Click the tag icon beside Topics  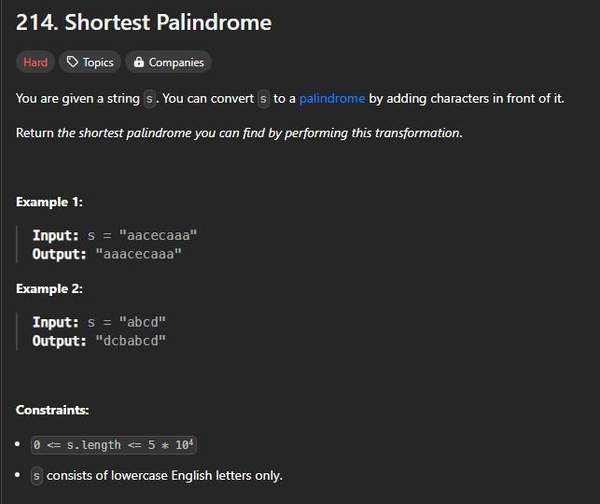(x=72, y=62)
